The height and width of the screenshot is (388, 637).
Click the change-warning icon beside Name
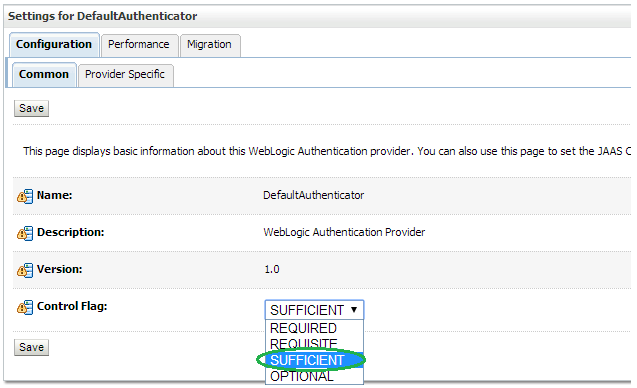click(25, 196)
